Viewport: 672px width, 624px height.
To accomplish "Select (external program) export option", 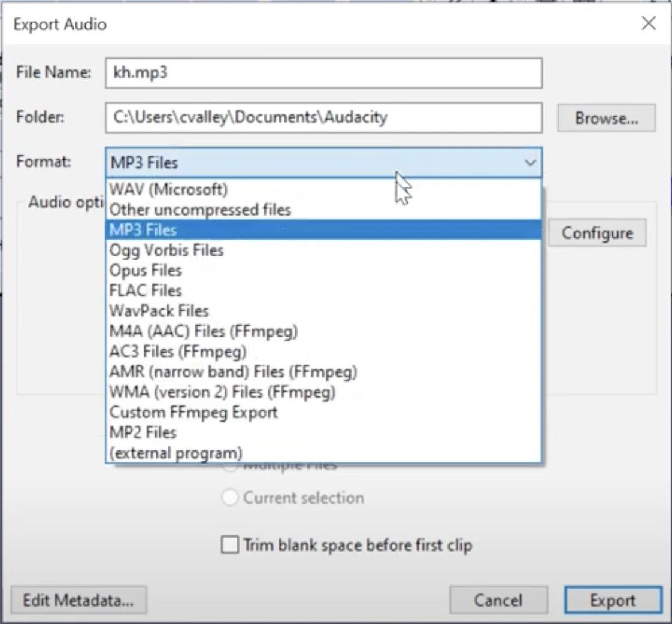I will coord(176,453).
